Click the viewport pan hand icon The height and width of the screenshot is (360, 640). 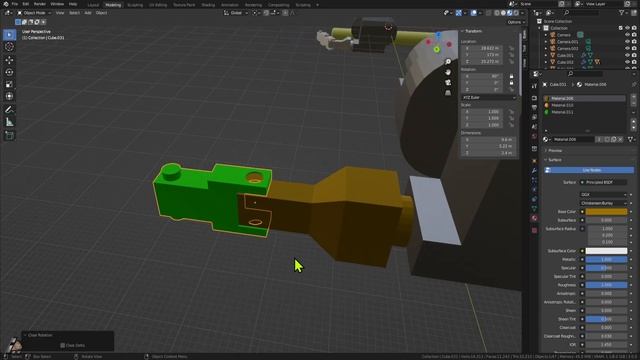[x=448, y=72]
